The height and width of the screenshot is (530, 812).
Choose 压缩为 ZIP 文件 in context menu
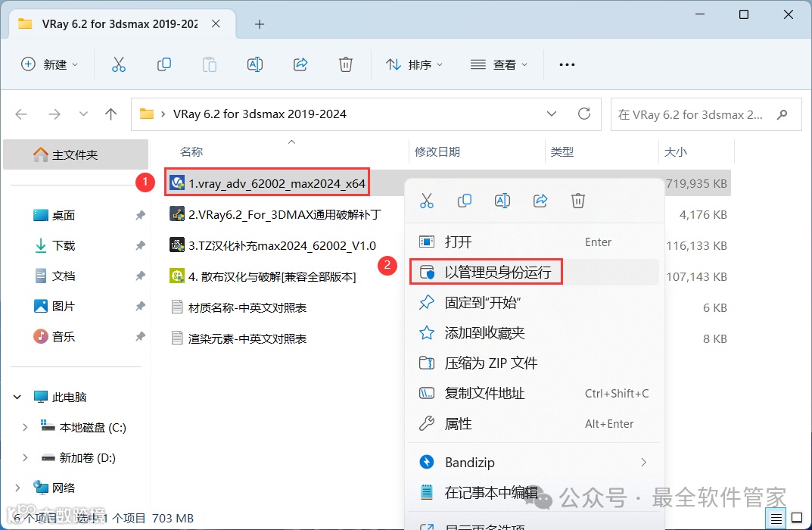tap(534, 363)
